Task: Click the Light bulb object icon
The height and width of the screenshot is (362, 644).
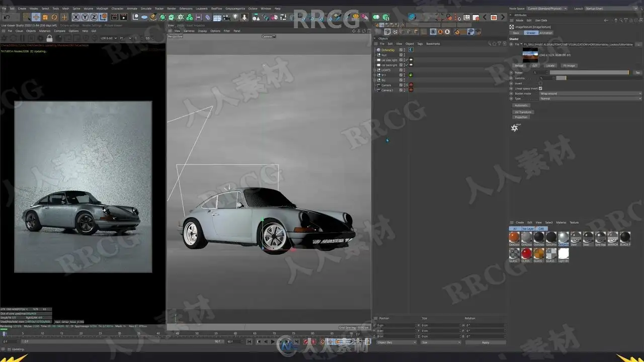Action: pos(235,17)
